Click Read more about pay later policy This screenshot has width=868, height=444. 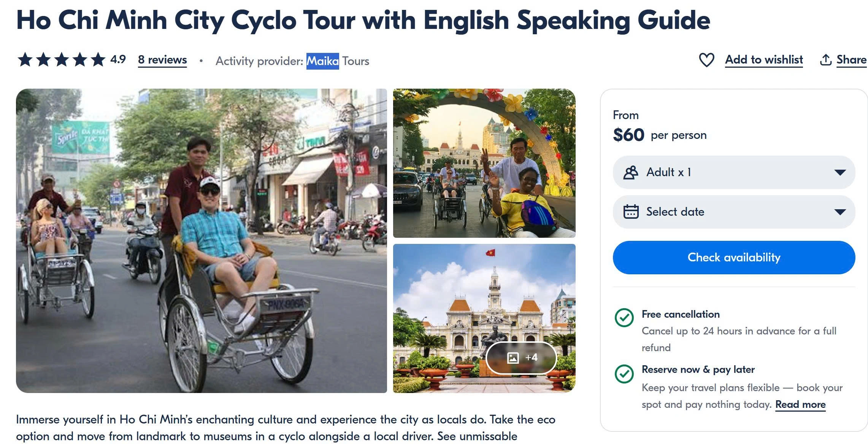point(801,404)
